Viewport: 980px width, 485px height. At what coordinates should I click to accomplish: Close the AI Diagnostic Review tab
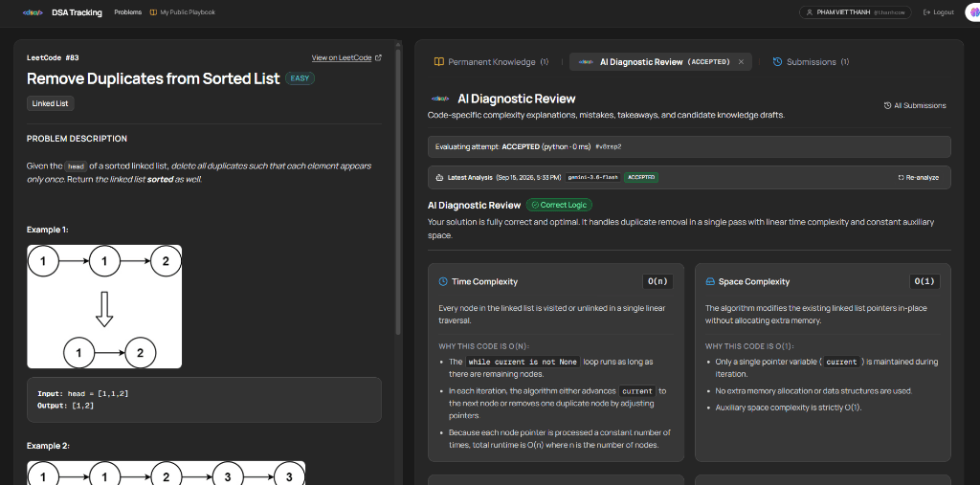(x=742, y=62)
